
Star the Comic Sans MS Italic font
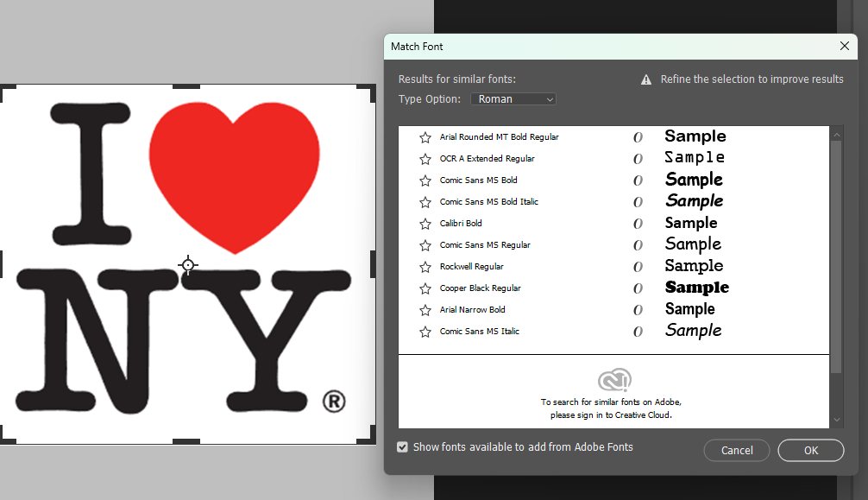pyautogui.click(x=425, y=332)
